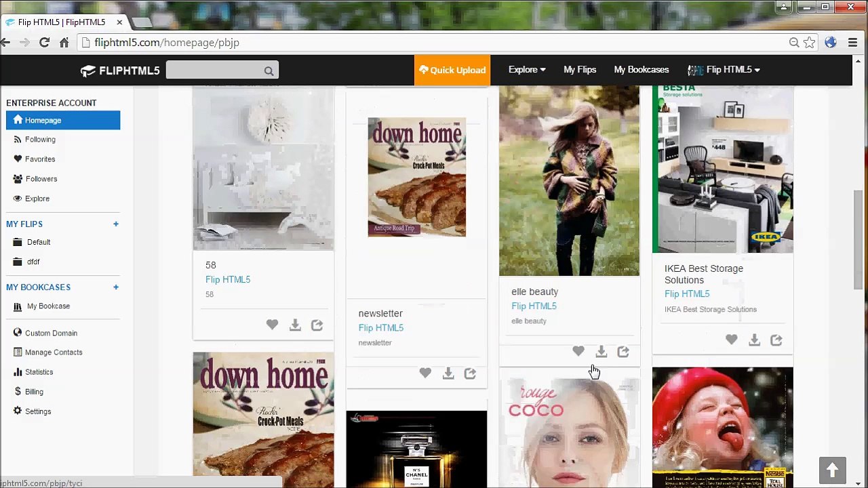Viewport: 868px width, 488px height.
Task: Share the IKEA Best Storage Solutions book
Action: [x=776, y=340]
